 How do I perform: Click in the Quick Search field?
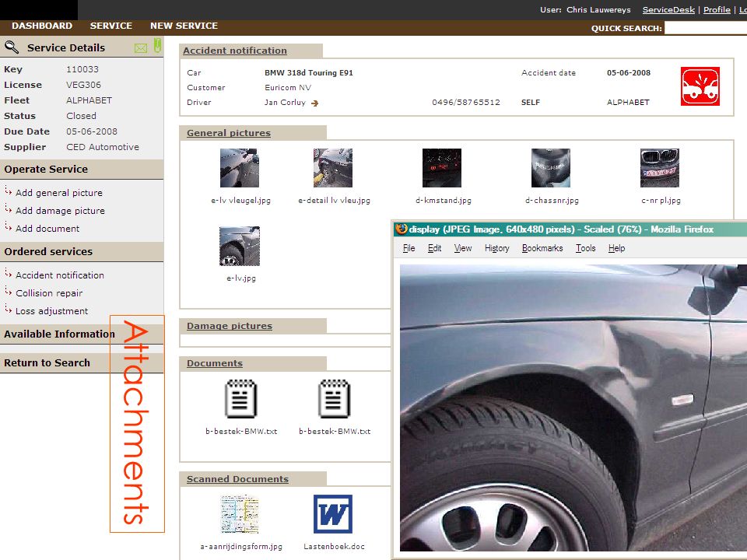point(706,28)
